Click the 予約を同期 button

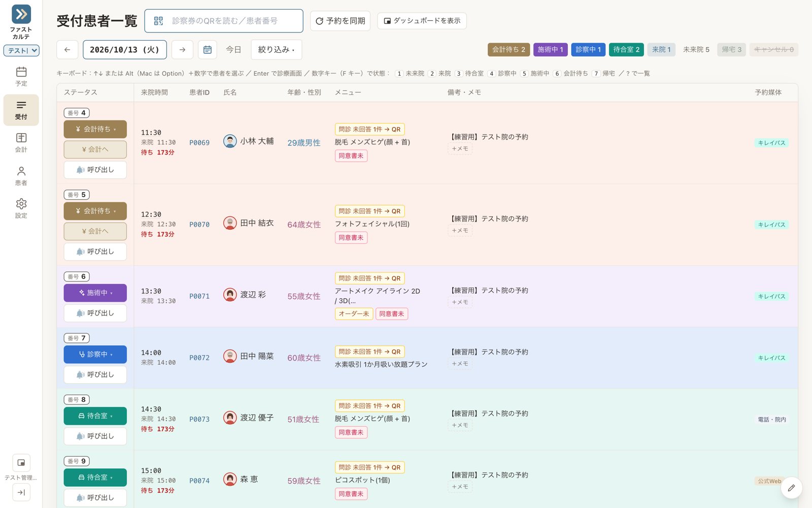coord(340,21)
